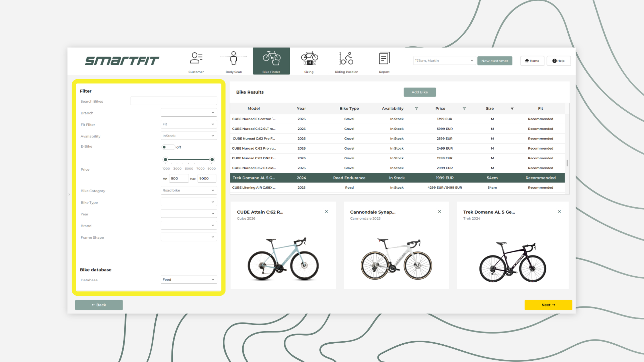Close the Cannondale Synapse bike card
644x362 pixels.
[440, 212]
